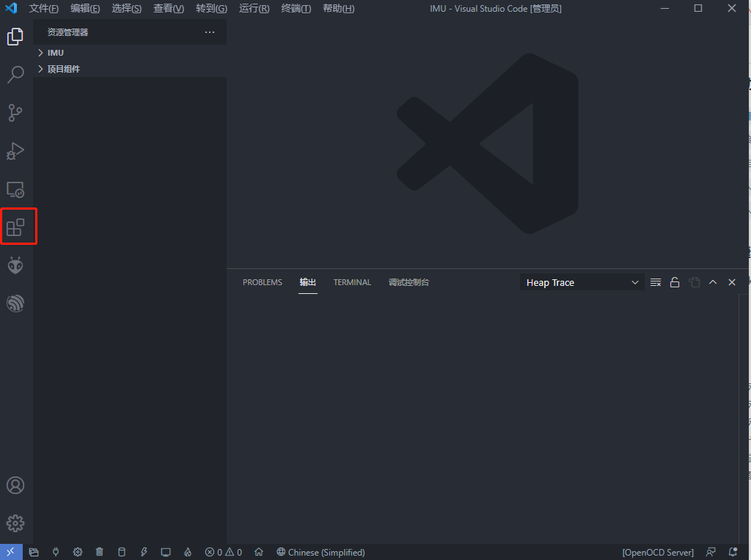The height and width of the screenshot is (560, 751).
Task: Click the trash full-clean icon in status bar
Action: (x=100, y=552)
